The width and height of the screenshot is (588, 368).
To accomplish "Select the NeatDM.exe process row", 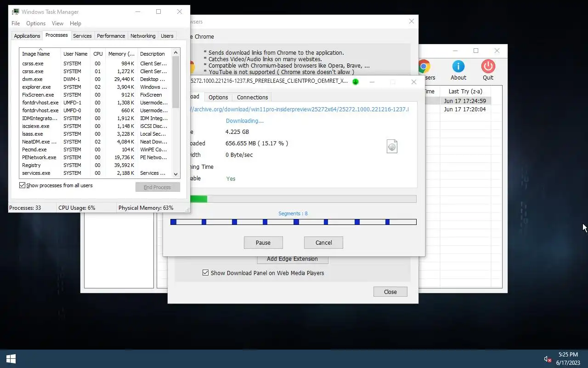I will pyautogui.click(x=96, y=142).
